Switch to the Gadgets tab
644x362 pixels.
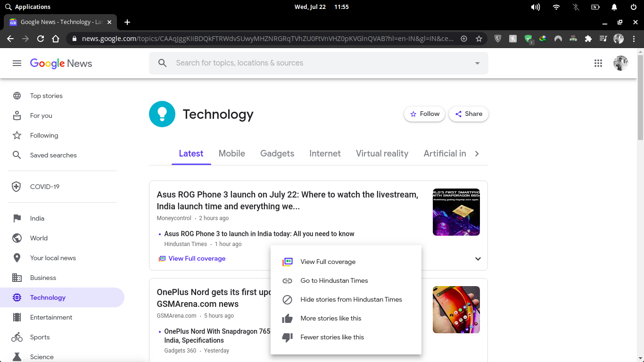pos(277,154)
